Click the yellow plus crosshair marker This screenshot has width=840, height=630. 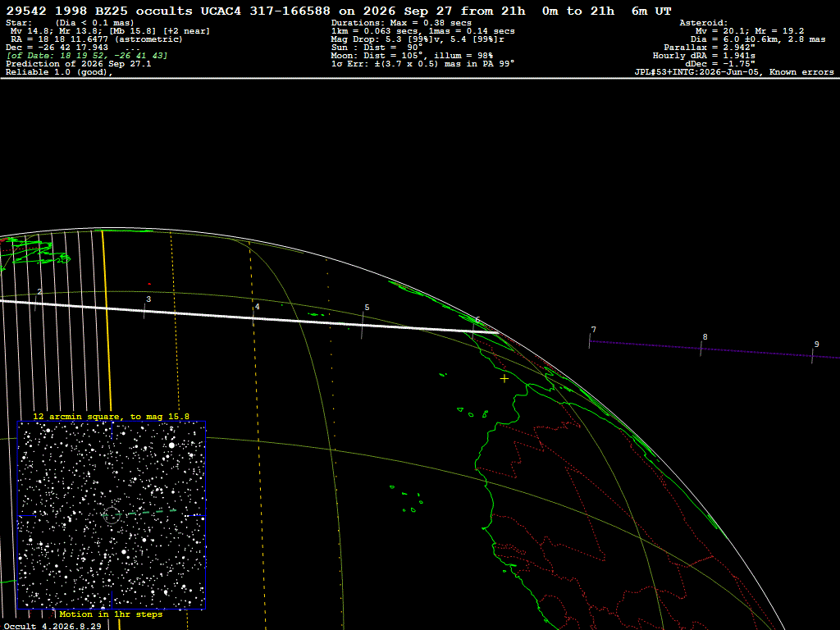504,379
